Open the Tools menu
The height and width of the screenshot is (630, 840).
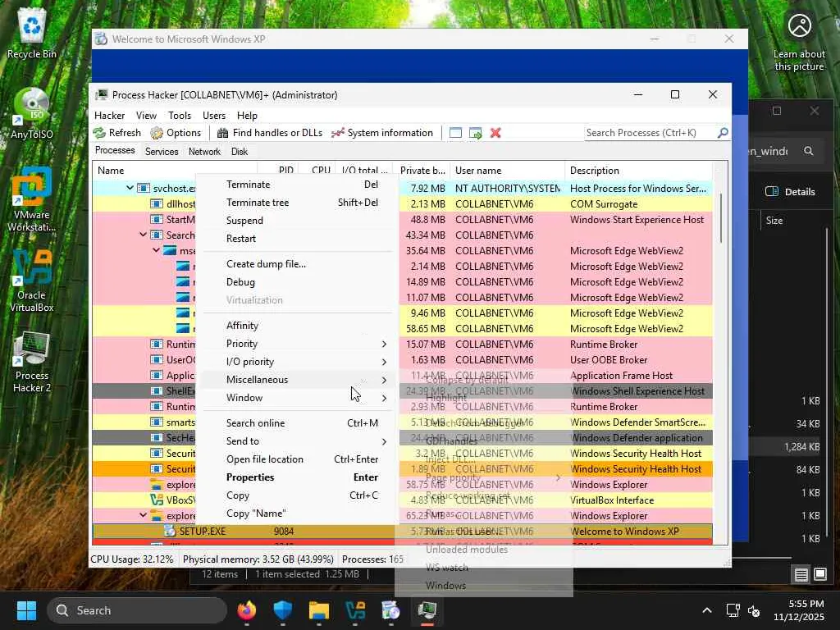point(180,115)
